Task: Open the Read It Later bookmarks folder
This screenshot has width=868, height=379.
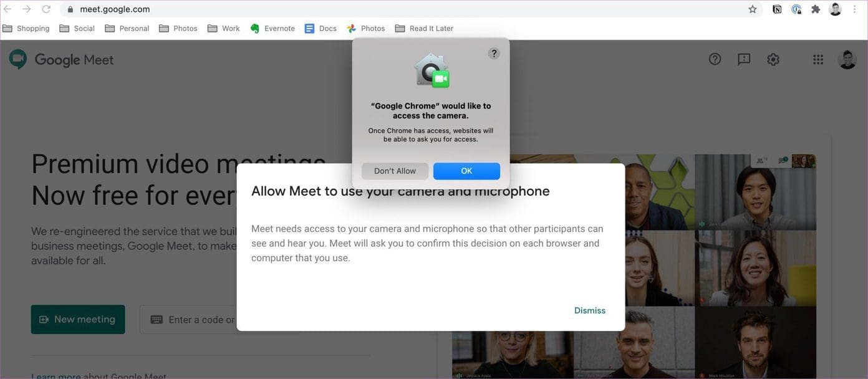Action: tap(424, 28)
